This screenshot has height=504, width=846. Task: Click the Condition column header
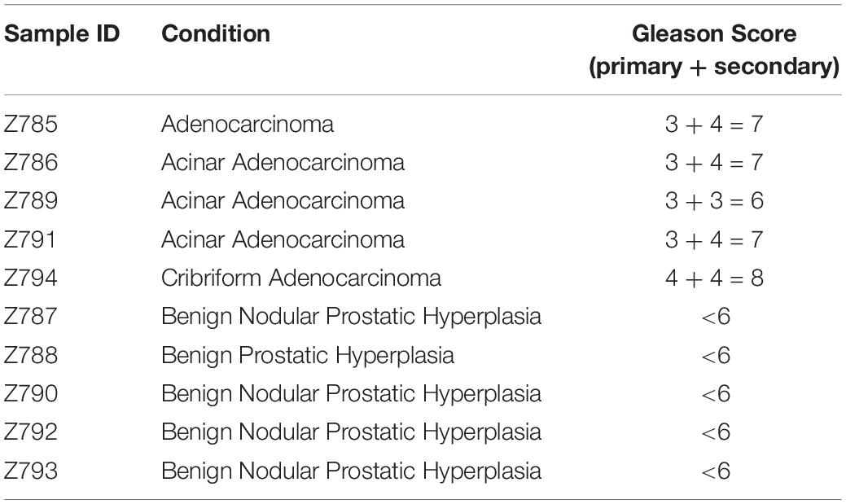tap(216, 34)
